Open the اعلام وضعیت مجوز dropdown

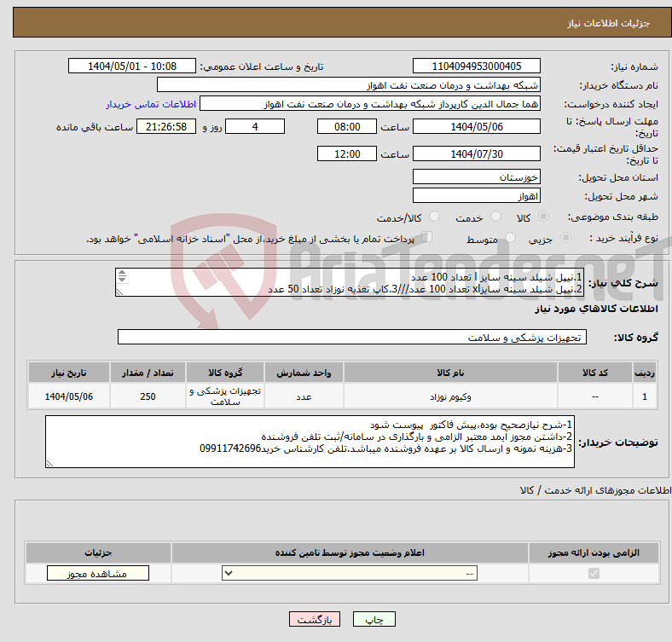coord(350,574)
